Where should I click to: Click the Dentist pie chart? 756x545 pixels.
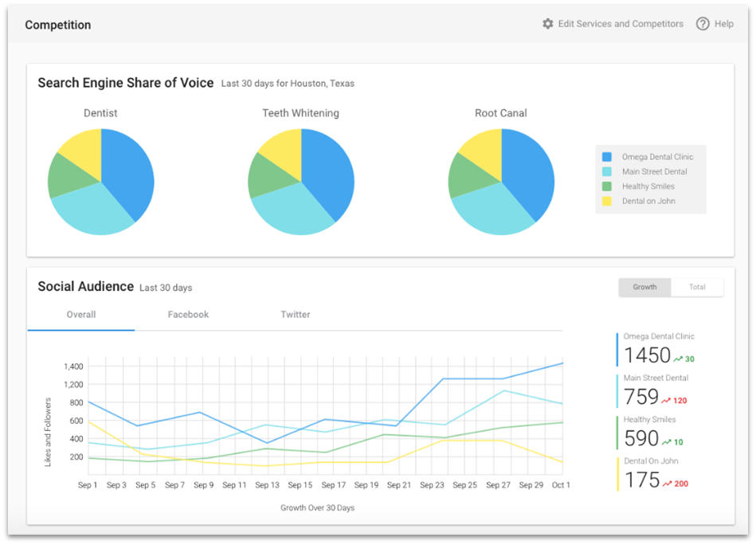point(101,182)
